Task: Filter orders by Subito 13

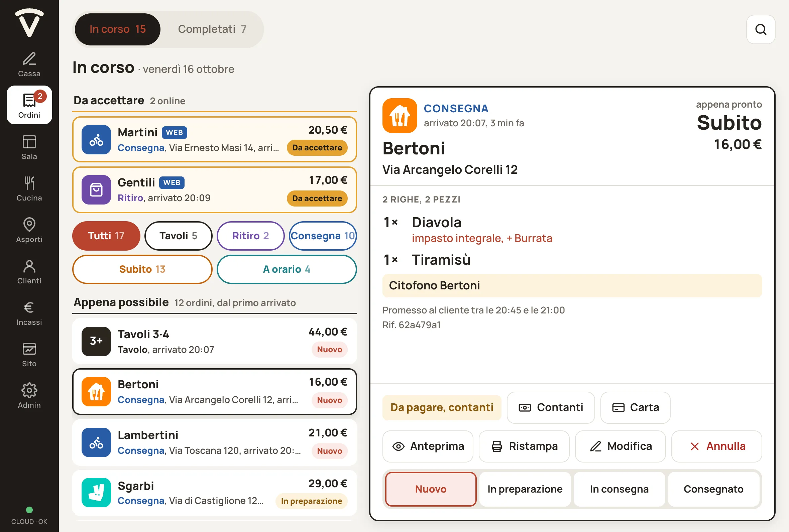Action: (142, 269)
